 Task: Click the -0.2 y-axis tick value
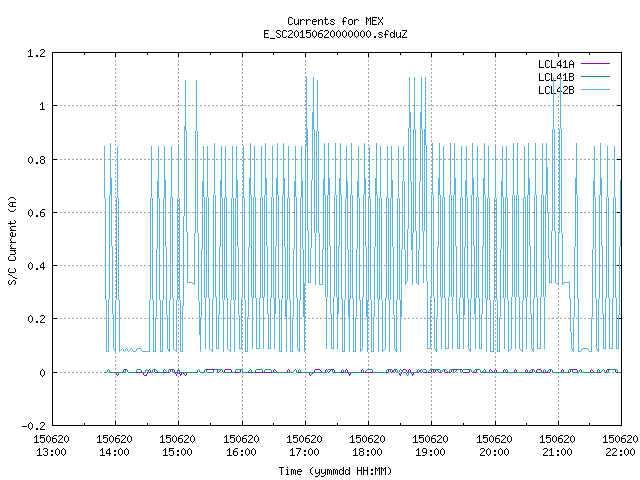(33, 426)
